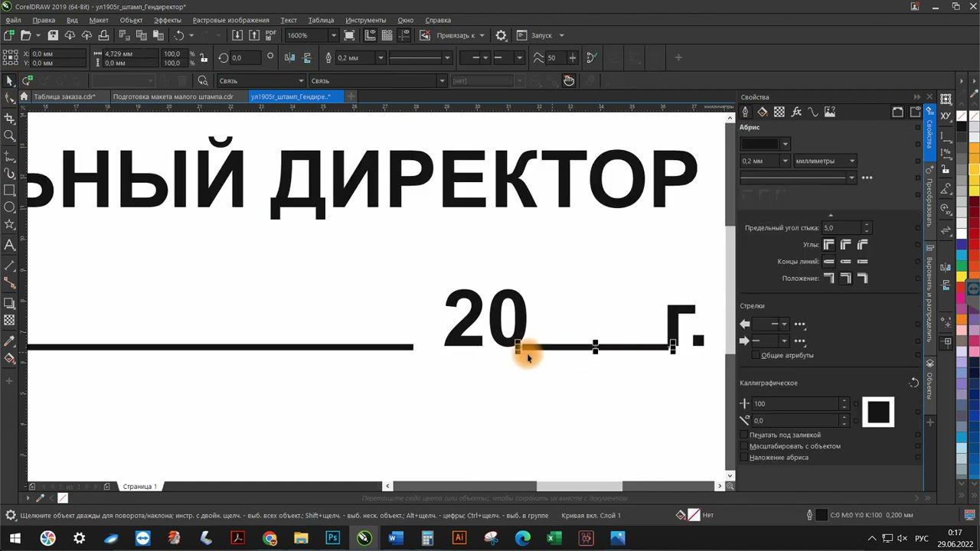The width and height of the screenshot is (980, 551).
Task: Click the Mirror horizontally icon
Action: click(289, 57)
